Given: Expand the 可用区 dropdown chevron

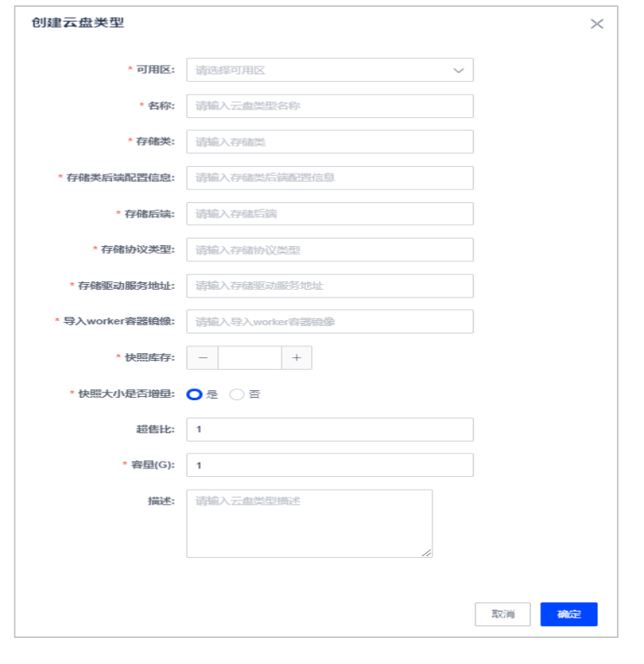Looking at the screenshot, I should [x=459, y=70].
